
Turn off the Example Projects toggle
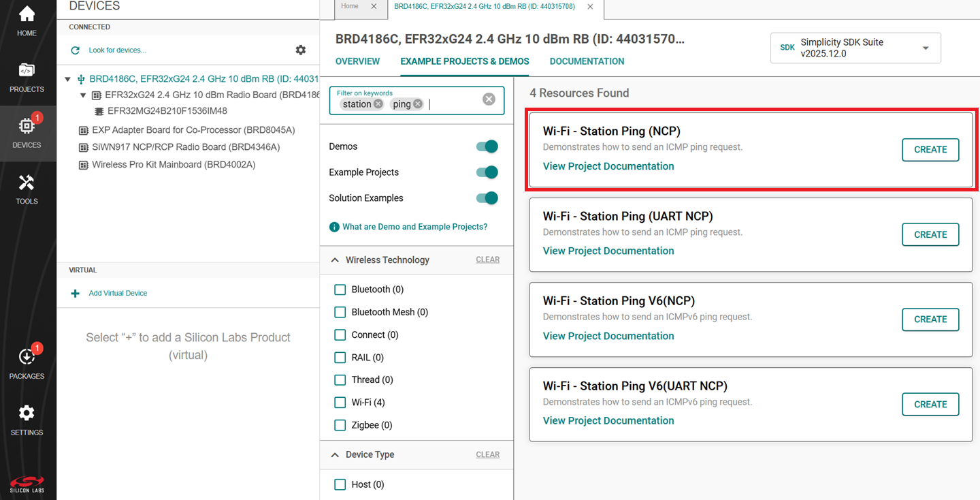point(487,172)
